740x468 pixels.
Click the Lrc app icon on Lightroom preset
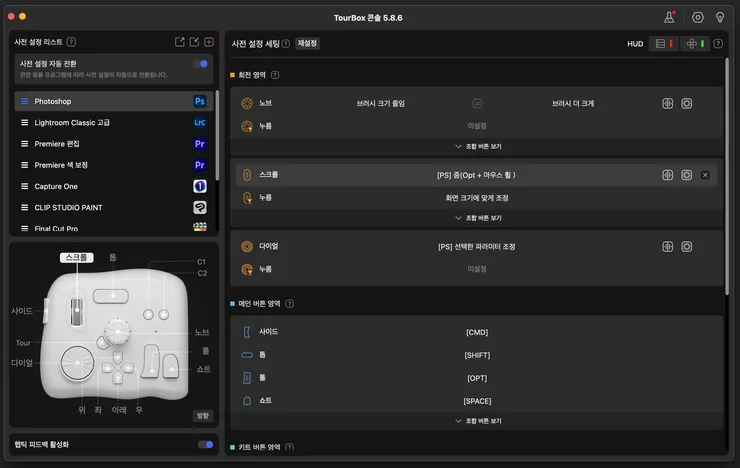[200, 123]
